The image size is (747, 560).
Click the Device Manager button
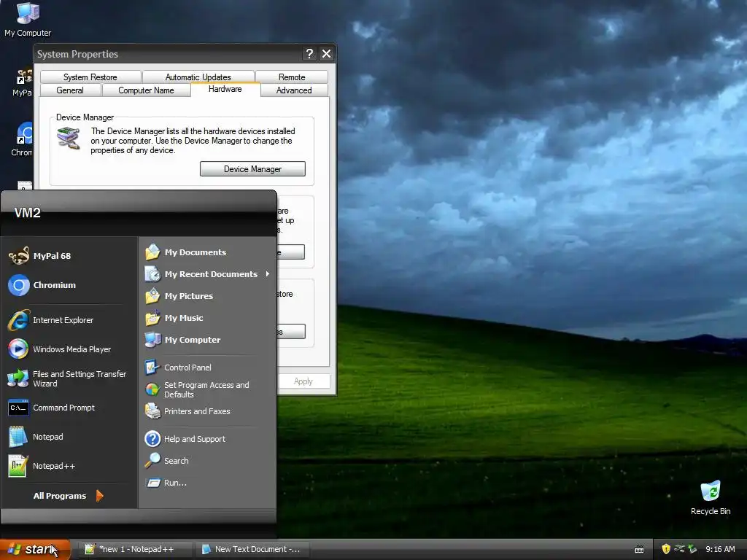point(252,169)
